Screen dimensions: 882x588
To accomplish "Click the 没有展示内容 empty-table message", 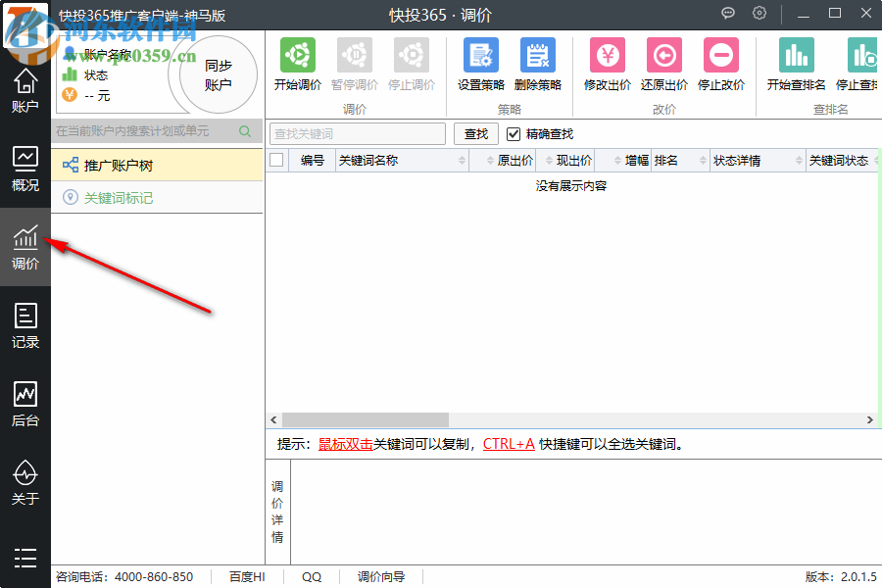I will 571,185.
